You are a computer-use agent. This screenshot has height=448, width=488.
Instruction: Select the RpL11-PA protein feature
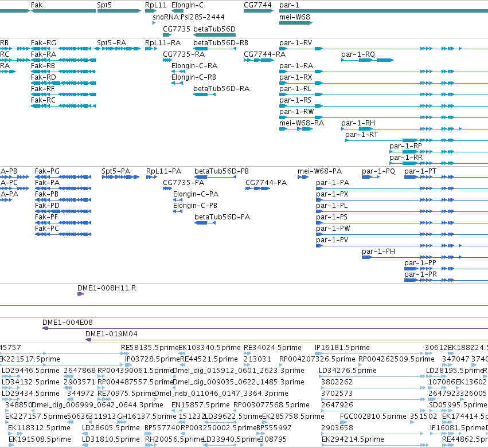151,177
